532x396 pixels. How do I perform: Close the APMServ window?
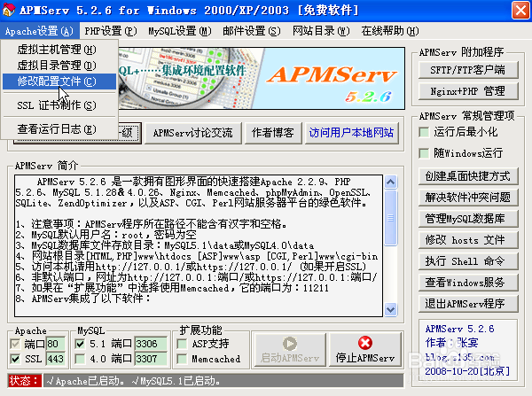tap(520, 11)
